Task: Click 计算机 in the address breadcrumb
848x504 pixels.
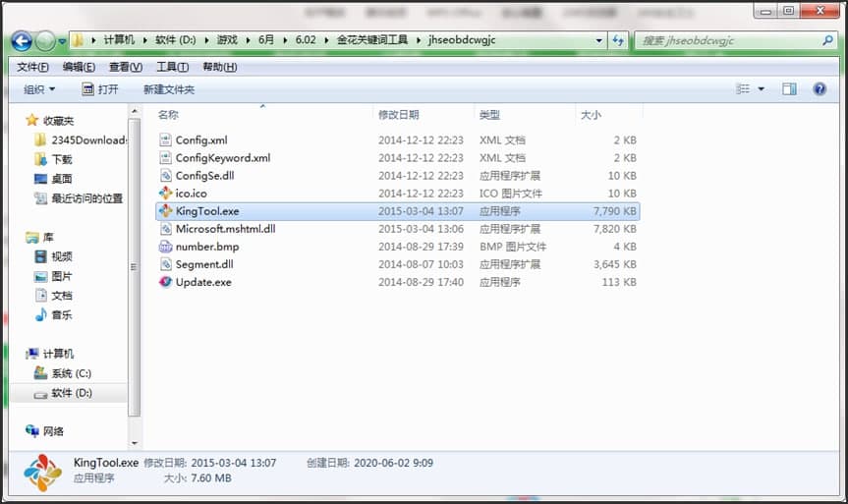Action: click(x=119, y=40)
